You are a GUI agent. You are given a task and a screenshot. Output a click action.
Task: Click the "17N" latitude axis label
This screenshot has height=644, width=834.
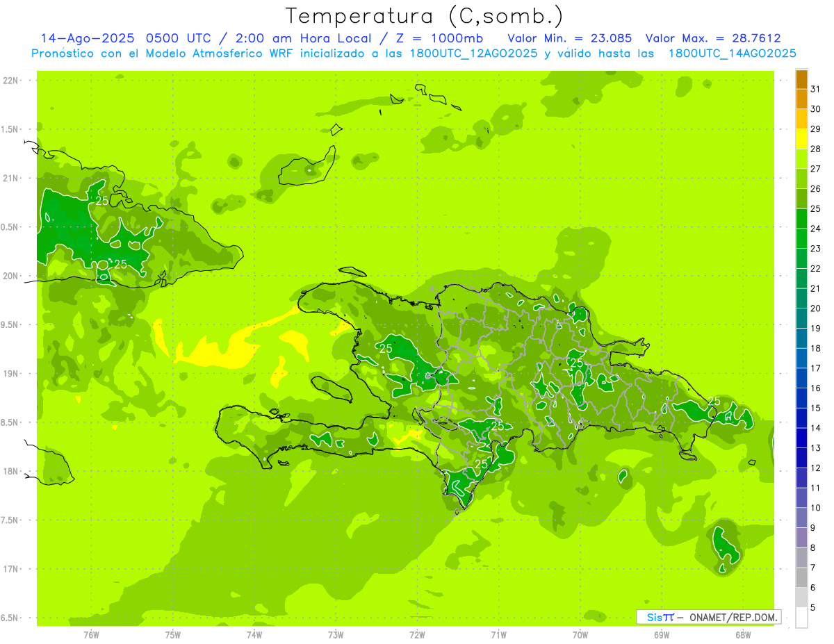click(x=11, y=569)
